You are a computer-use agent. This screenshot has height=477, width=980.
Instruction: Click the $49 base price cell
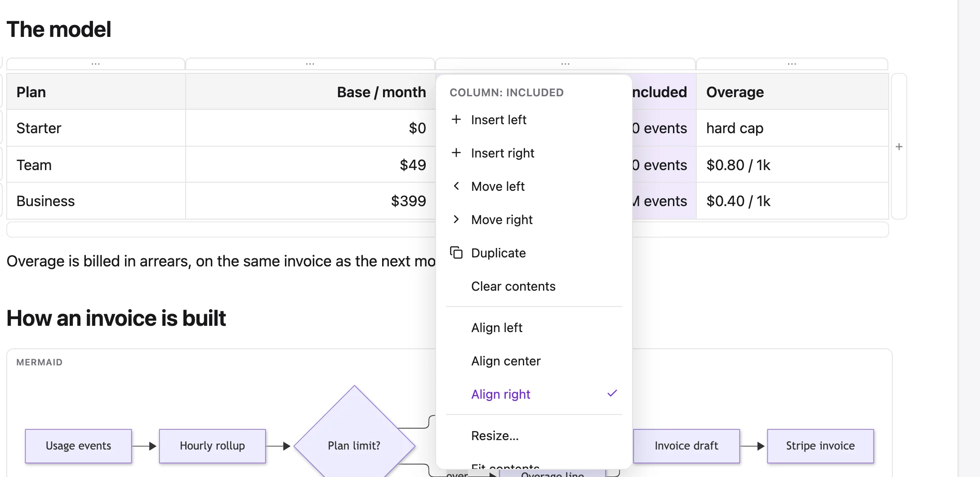click(311, 165)
